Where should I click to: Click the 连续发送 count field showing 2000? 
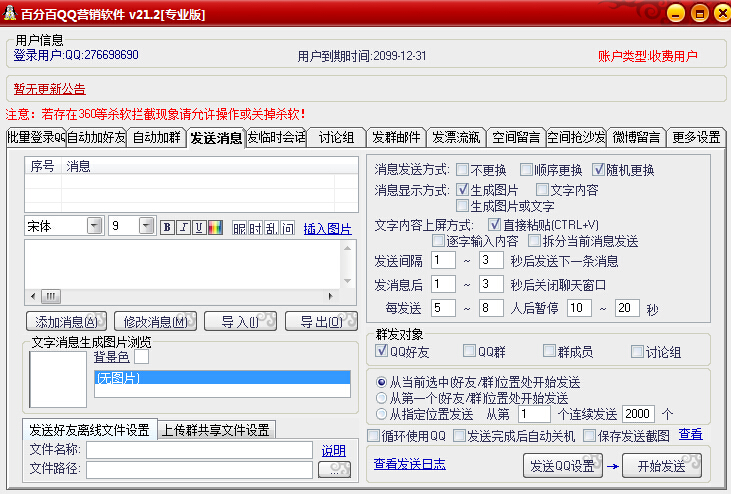click(x=638, y=413)
